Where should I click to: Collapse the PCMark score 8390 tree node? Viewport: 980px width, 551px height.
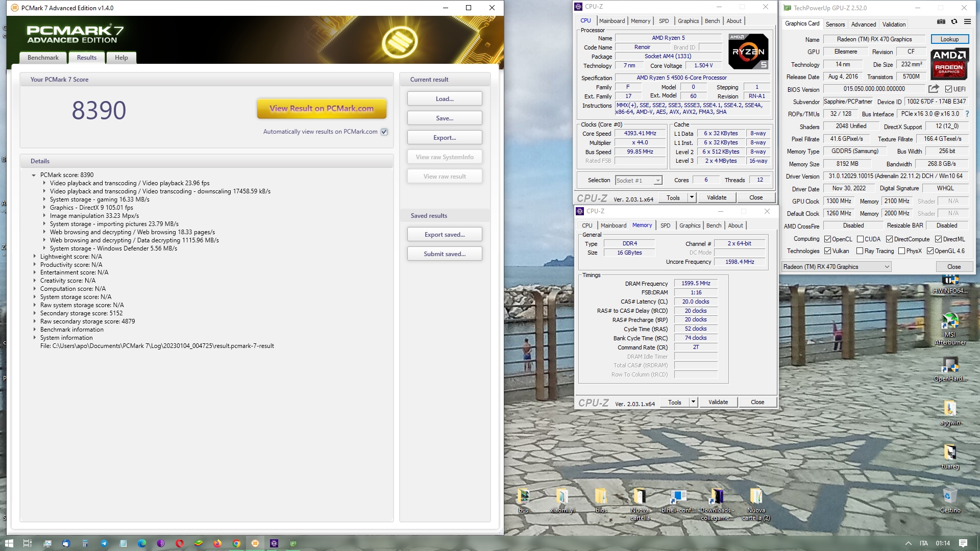(x=34, y=175)
